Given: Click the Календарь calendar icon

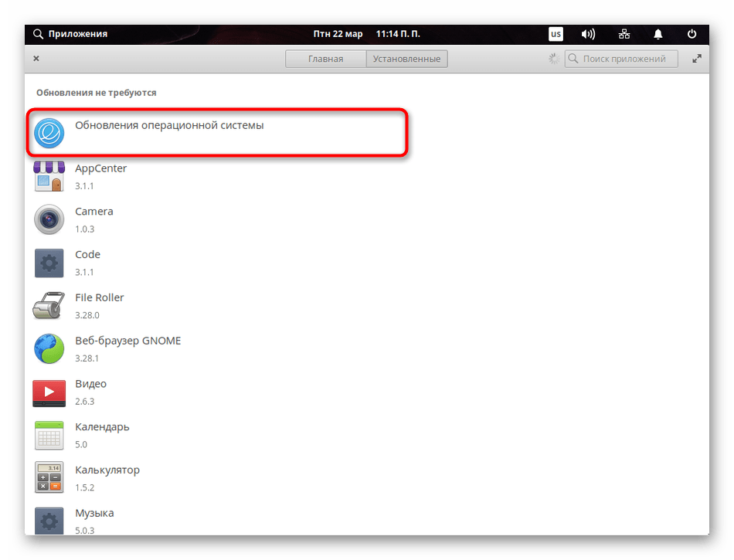Looking at the screenshot, I should tap(49, 435).
